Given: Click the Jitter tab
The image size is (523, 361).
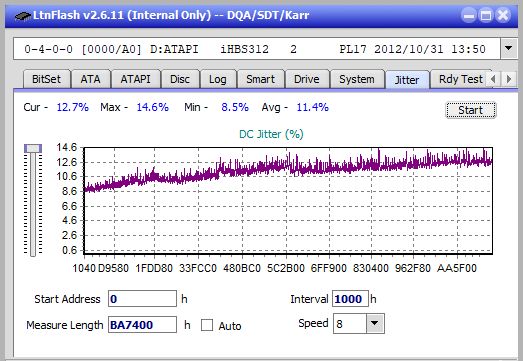Looking at the screenshot, I should pos(407,80).
